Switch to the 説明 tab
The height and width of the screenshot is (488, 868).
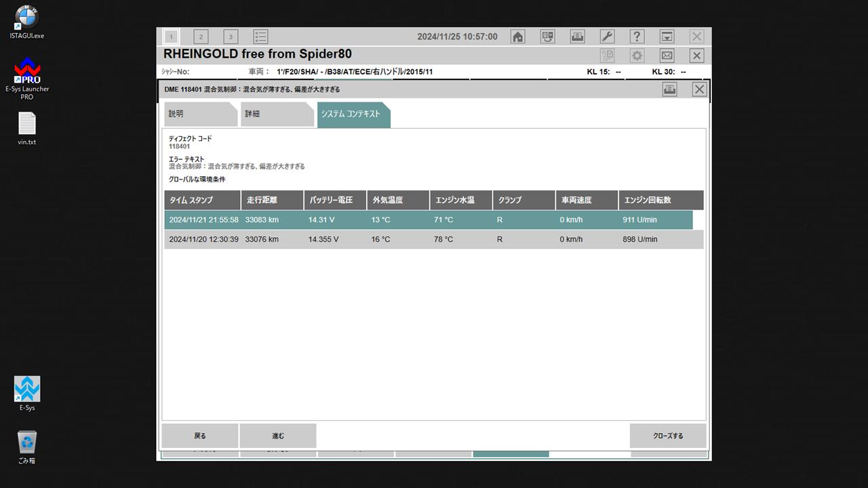point(201,115)
